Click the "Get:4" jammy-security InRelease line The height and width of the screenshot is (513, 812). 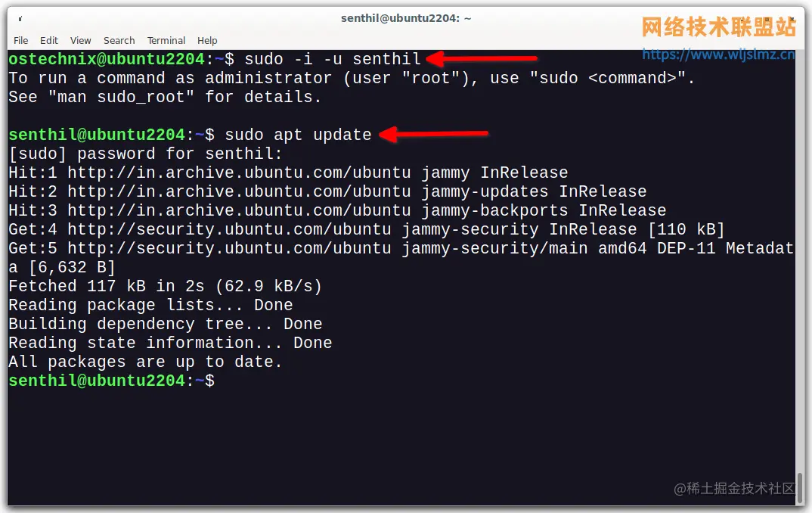(366, 229)
